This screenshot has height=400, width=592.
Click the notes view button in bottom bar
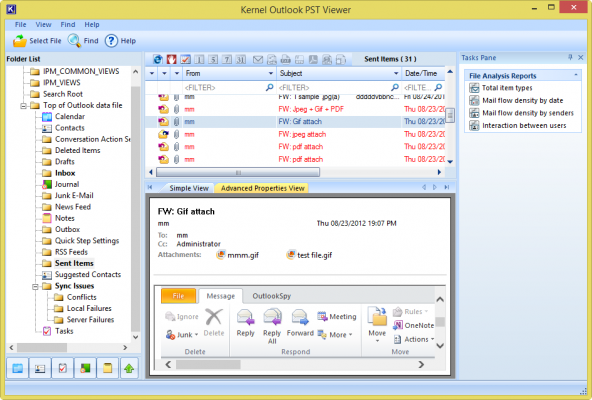(x=108, y=368)
